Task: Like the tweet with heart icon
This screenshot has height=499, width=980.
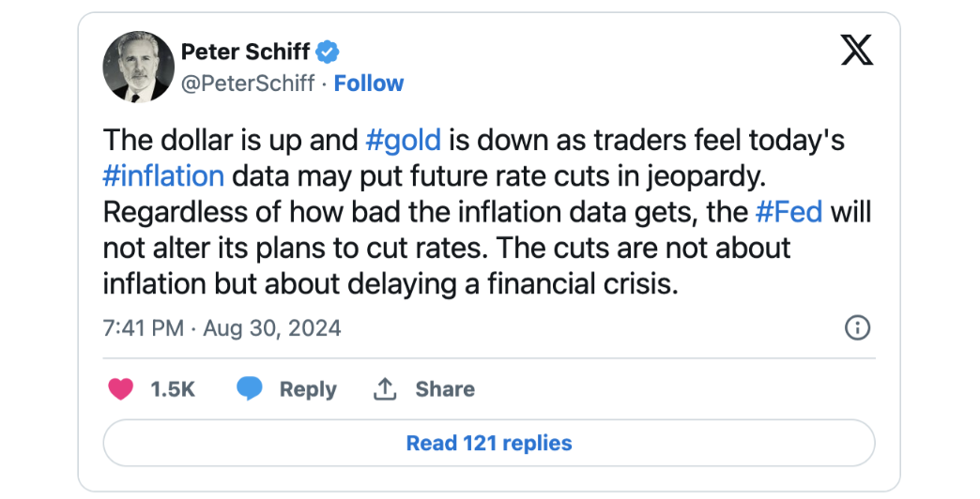Action: (x=121, y=389)
